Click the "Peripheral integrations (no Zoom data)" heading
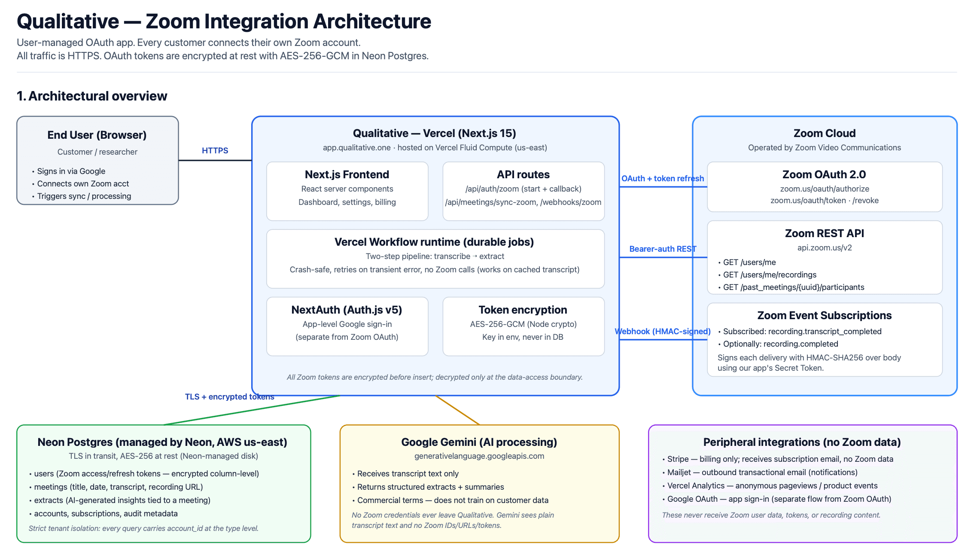Viewport: 980px width, 555px height. pyautogui.click(x=802, y=442)
